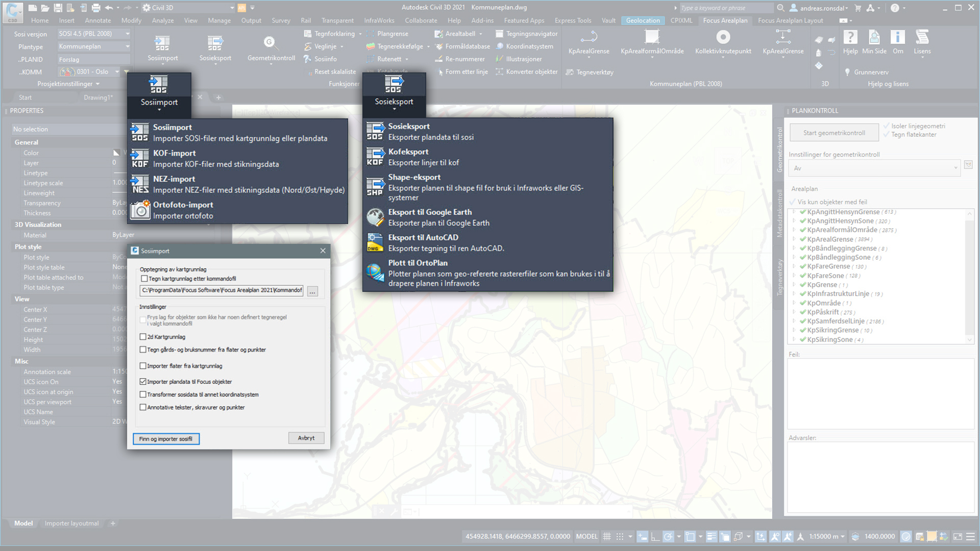Open the Formåldatabase tool
Viewport: 980px width, 551px height.
coord(462,46)
